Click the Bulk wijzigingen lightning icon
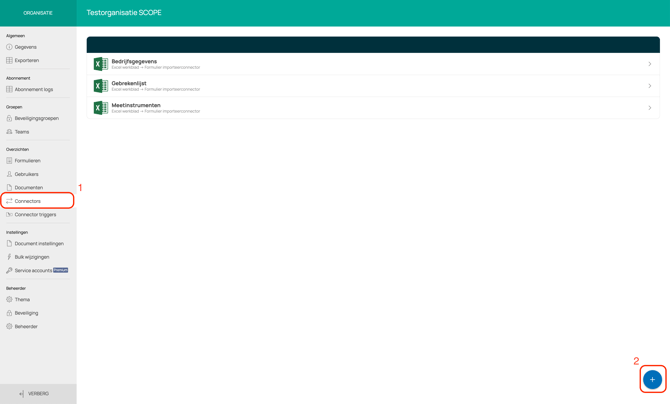 coord(9,257)
